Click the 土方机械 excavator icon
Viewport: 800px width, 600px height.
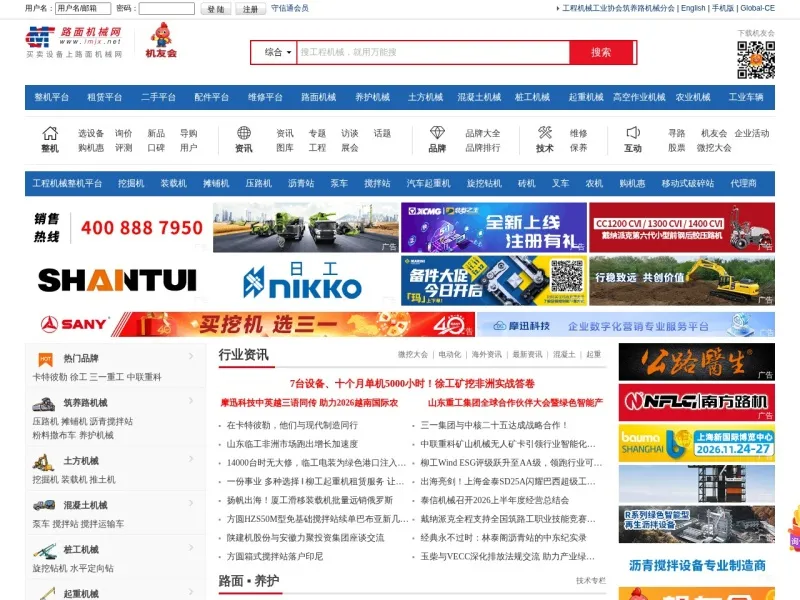(x=43, y=462)
